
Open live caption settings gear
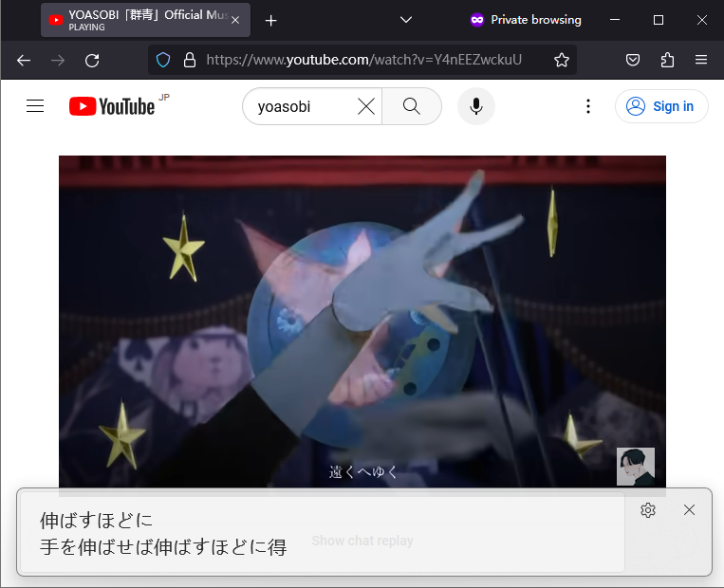coord(648,510)
